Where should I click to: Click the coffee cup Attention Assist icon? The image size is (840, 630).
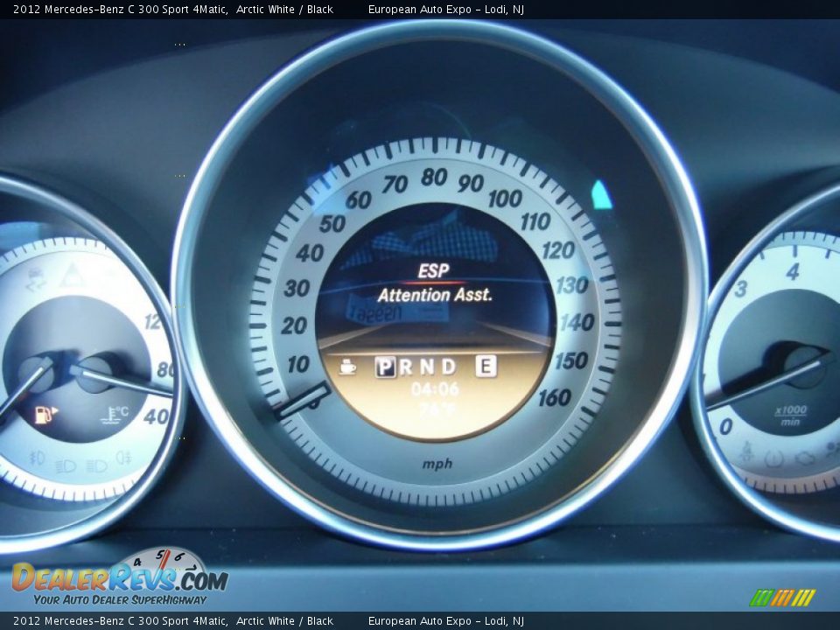[x=347, y=367]
